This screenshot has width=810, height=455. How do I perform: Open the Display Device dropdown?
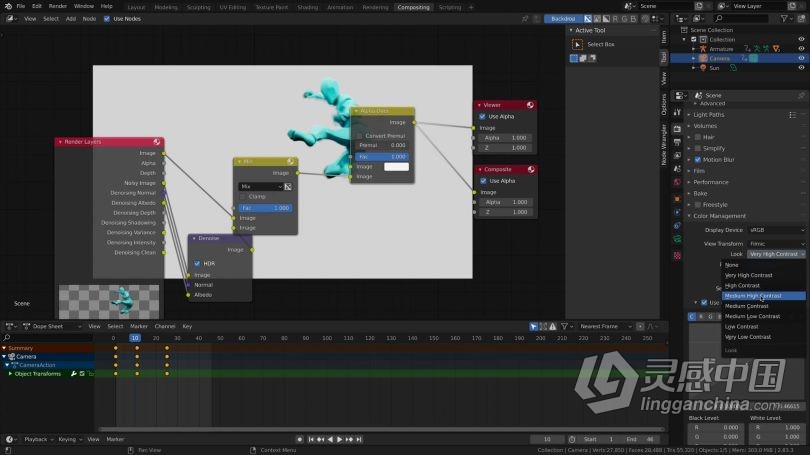[x=776, y=230]
